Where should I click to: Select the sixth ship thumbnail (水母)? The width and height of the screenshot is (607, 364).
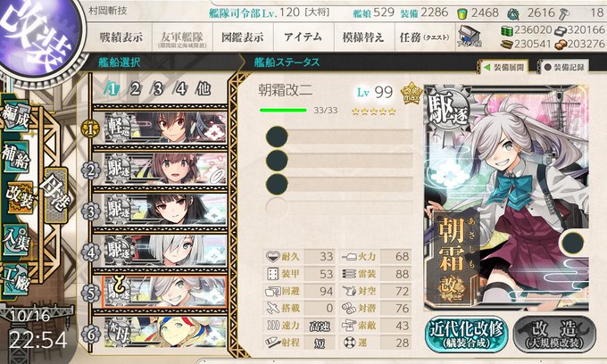[165, 332]
